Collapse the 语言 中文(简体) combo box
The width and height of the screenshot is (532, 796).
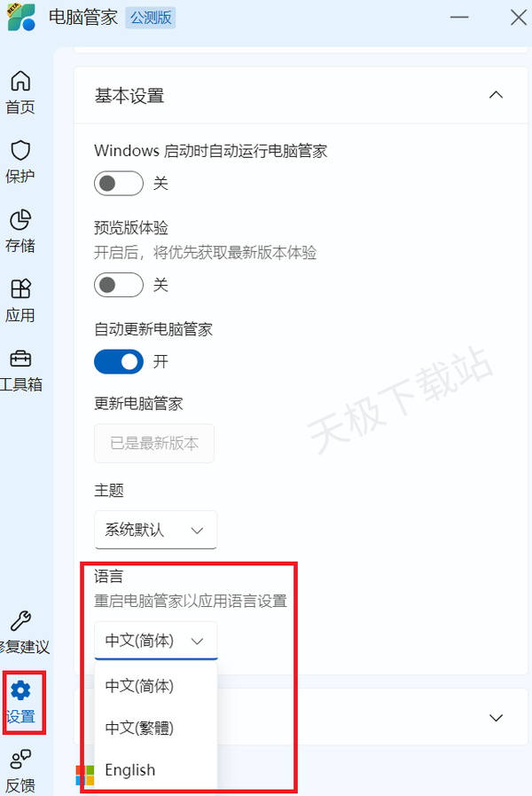coord(156,641)
